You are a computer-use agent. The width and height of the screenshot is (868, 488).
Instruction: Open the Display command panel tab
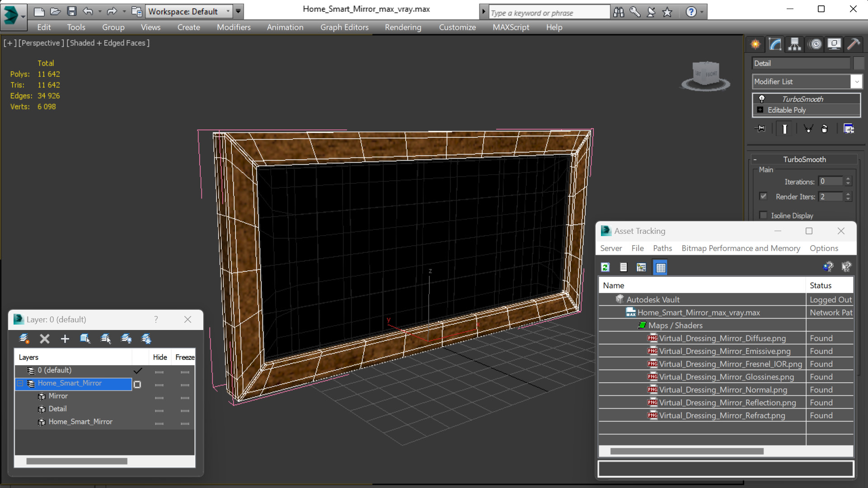click(834, 44)
